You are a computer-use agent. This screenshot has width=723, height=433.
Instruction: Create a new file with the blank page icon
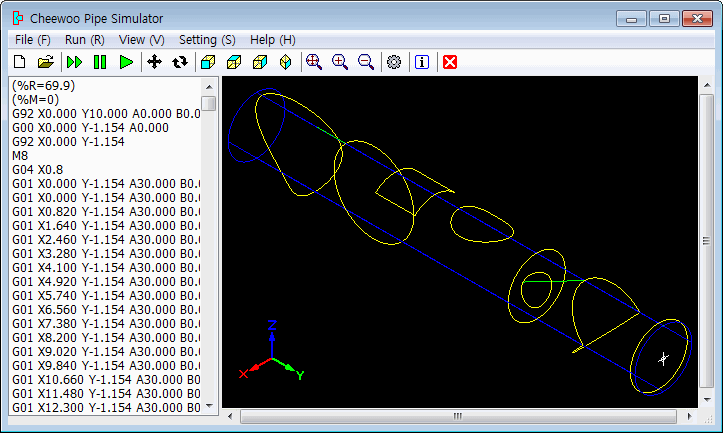[19, 62]
